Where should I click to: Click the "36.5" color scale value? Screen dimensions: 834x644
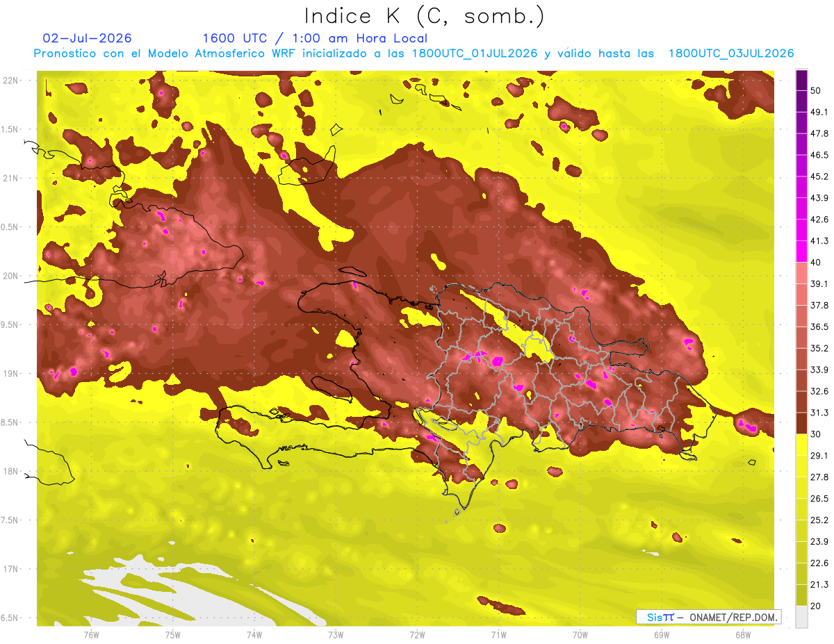pos(819,327)
